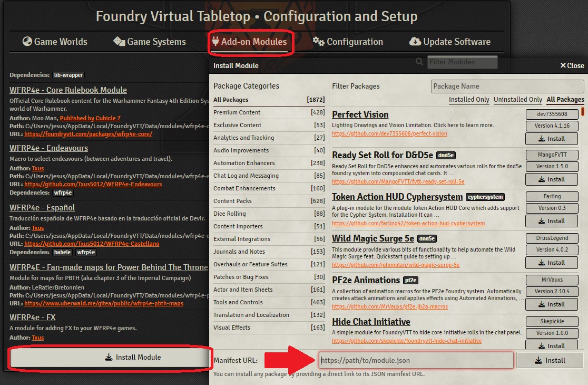Open the Game Systems tab
588x385 pixels.
pyautogui.click(x=150, y=42)
